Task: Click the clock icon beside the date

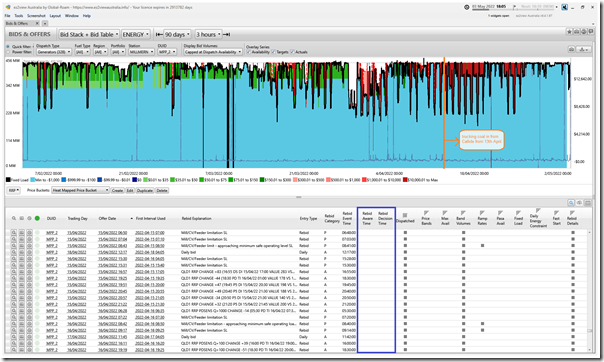Action: 466,7
